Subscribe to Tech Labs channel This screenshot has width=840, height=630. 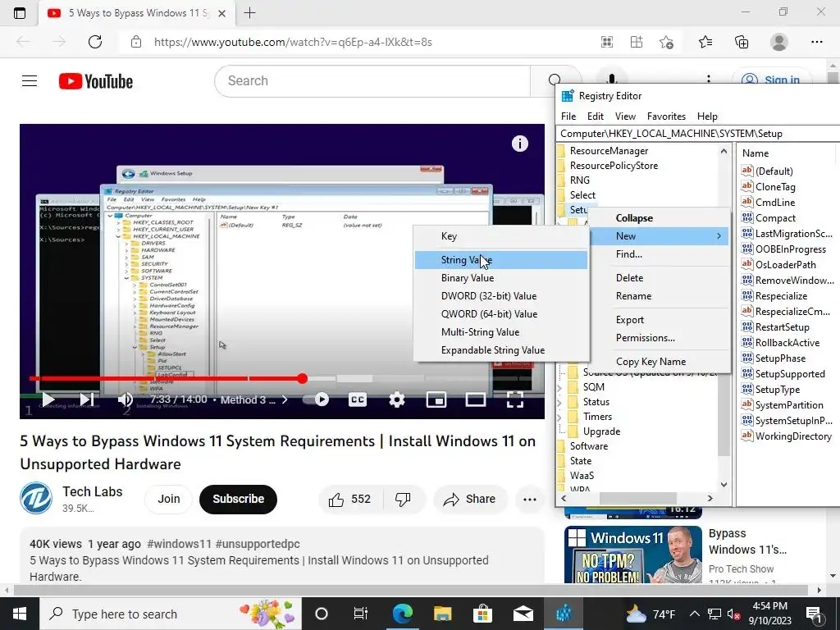pyautogui.click(x=239, y=499)
